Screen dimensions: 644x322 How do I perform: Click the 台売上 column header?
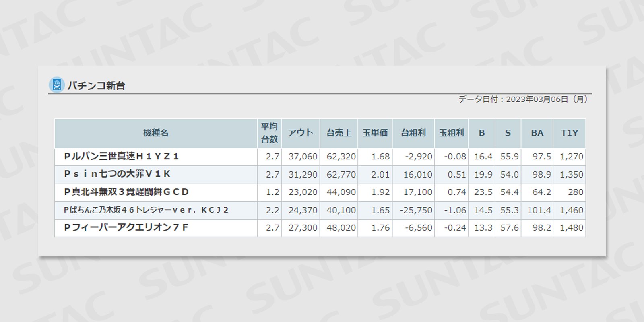tap(339, 133)
